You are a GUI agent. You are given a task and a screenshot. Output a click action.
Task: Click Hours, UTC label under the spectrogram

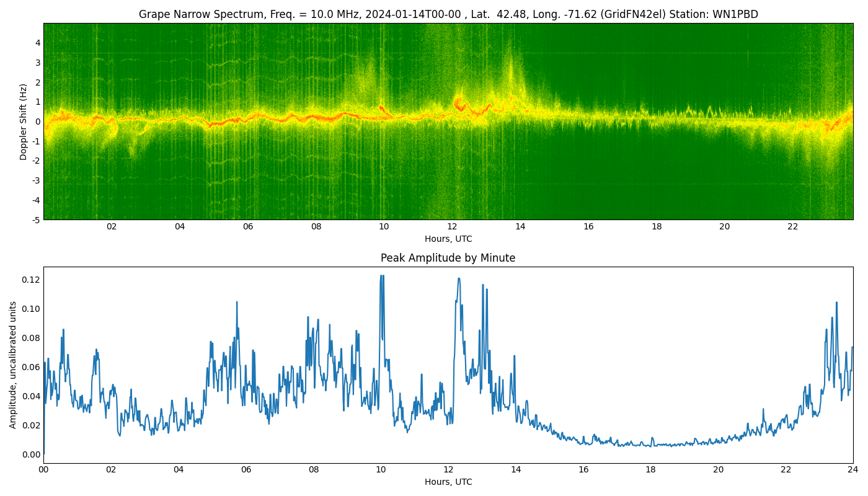[448, 239]
